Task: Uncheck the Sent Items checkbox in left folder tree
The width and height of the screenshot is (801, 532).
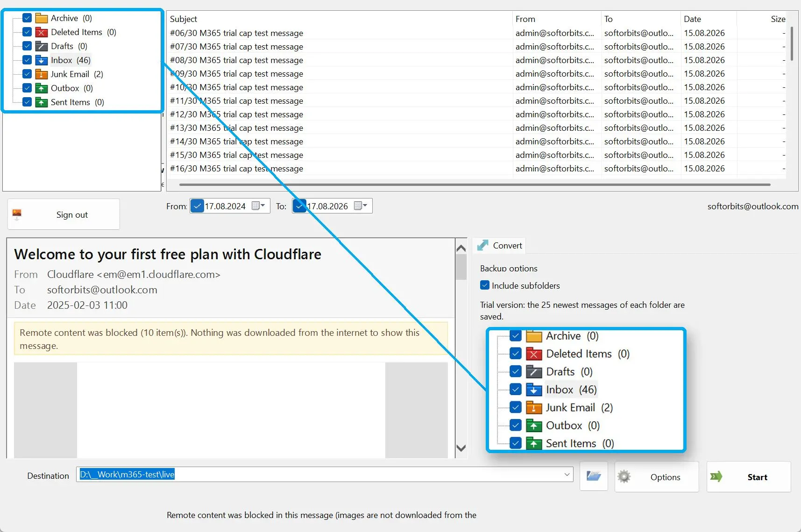Action: coord(27,102)
